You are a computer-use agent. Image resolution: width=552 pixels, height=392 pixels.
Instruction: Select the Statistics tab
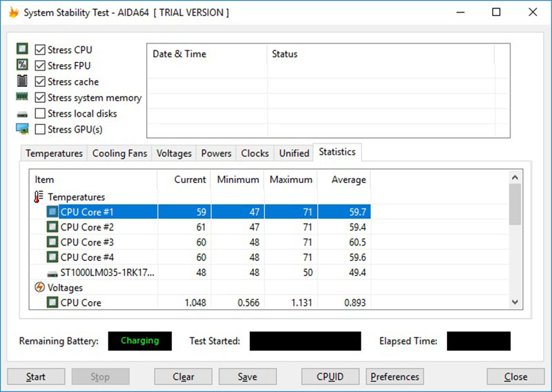tap(337, 152)
